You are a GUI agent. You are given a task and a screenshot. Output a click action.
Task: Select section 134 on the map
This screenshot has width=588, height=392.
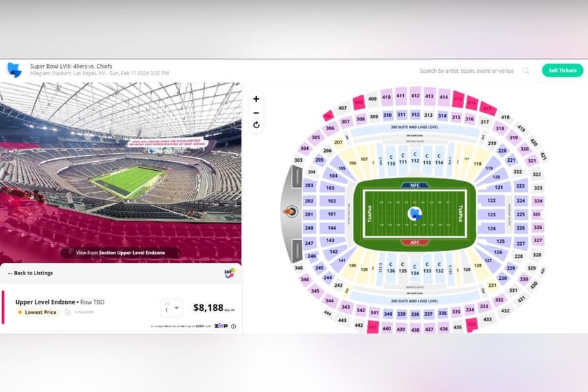coord(415,272)
